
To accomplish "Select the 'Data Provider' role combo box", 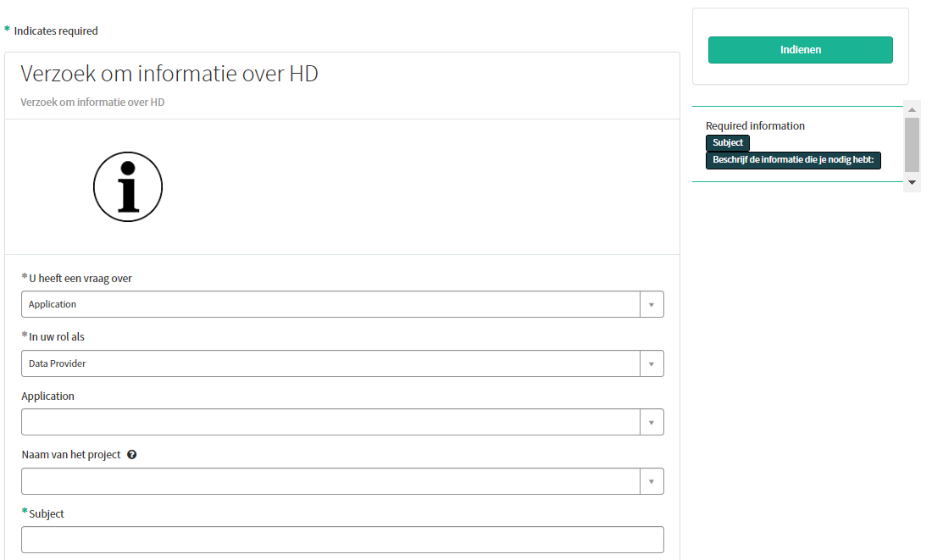I will 330,363.
